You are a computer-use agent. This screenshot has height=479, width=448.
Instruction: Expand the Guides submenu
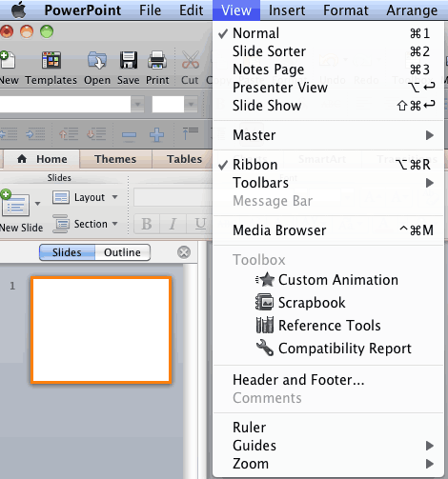pyautogui.click(x=328, y=446)
